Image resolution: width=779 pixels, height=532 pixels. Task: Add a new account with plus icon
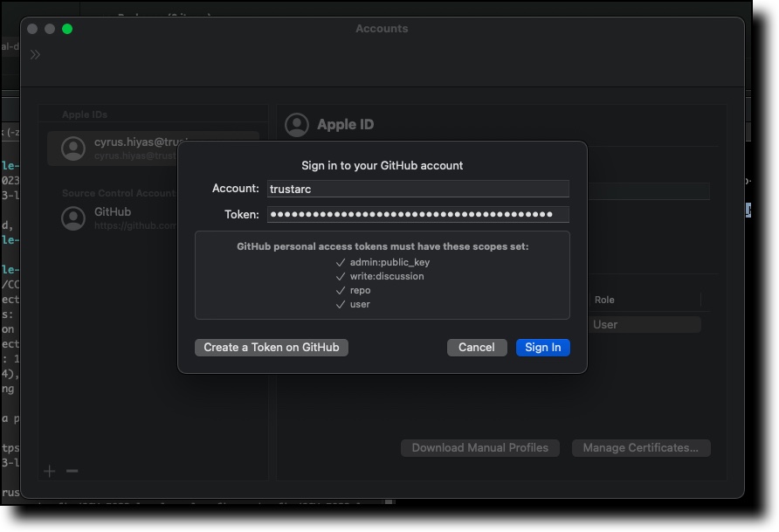(50, 472)
